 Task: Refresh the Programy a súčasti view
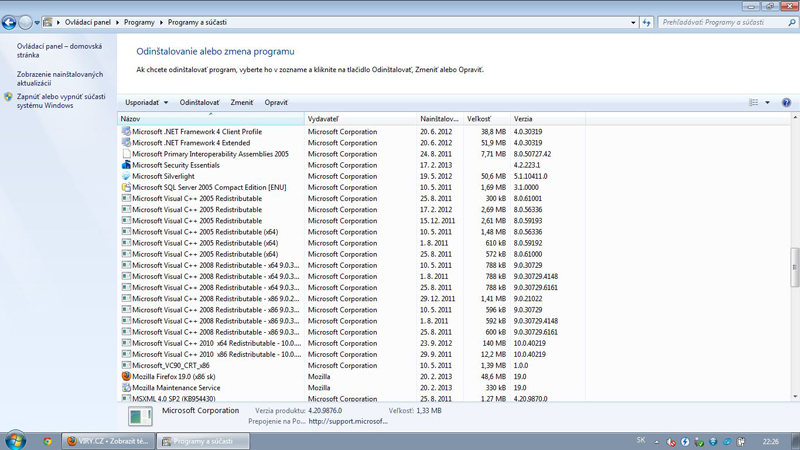pyautogui.click(x=646, y=22)
